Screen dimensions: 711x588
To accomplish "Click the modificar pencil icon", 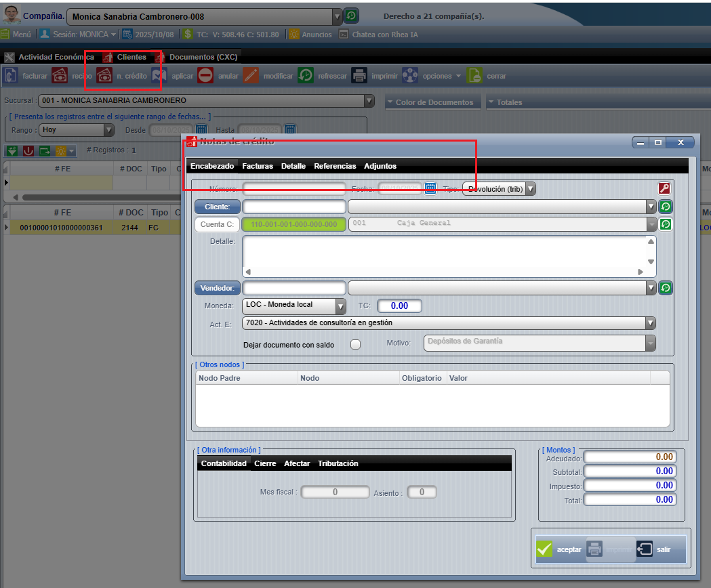I will pos(251,76).
